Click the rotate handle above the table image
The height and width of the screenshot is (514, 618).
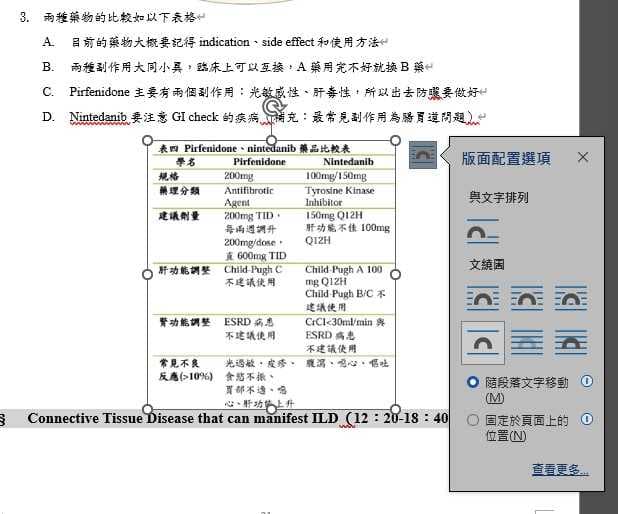click(x=272, y=106)
